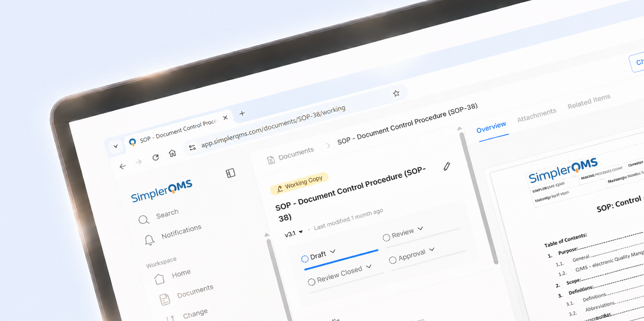Click the sidebar scroll-up arrow
The height and width of the screenshot is (321, 644).
coord(267,235)
